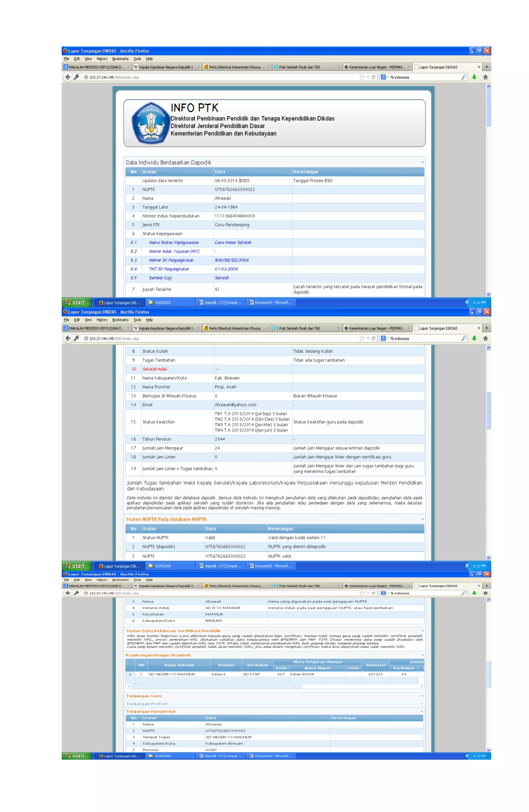The height and width of the screenshot is (812, 529).
Task: Click the Tunjangan Fungsional section header
Action: [x=151, y=711]
